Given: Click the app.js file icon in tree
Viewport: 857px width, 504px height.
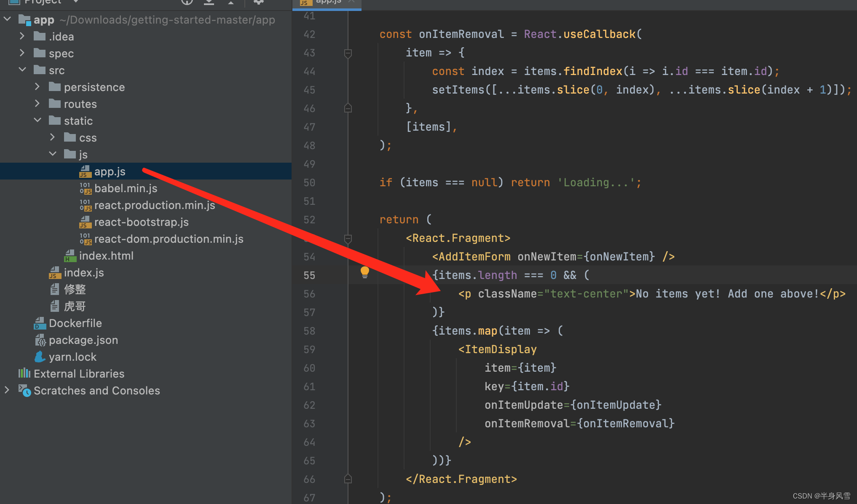Looking at the screenshot, I should [86, 172].
